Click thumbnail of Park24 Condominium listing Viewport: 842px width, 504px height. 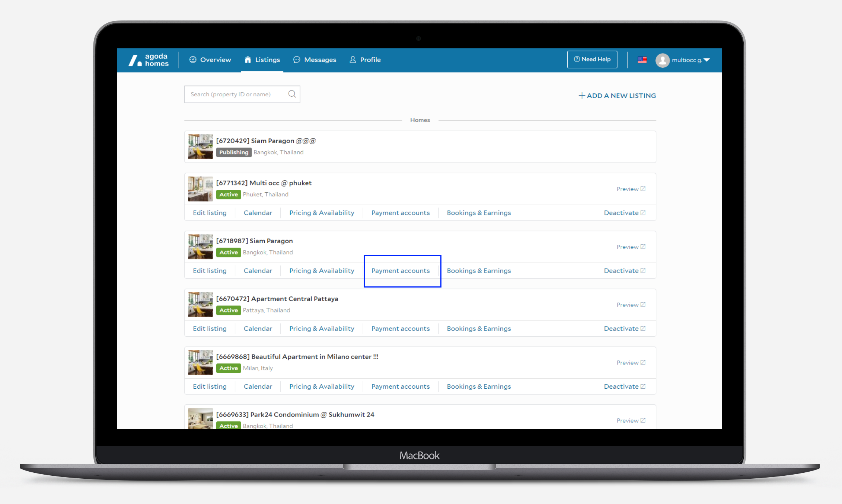click(x=200, y=419)
